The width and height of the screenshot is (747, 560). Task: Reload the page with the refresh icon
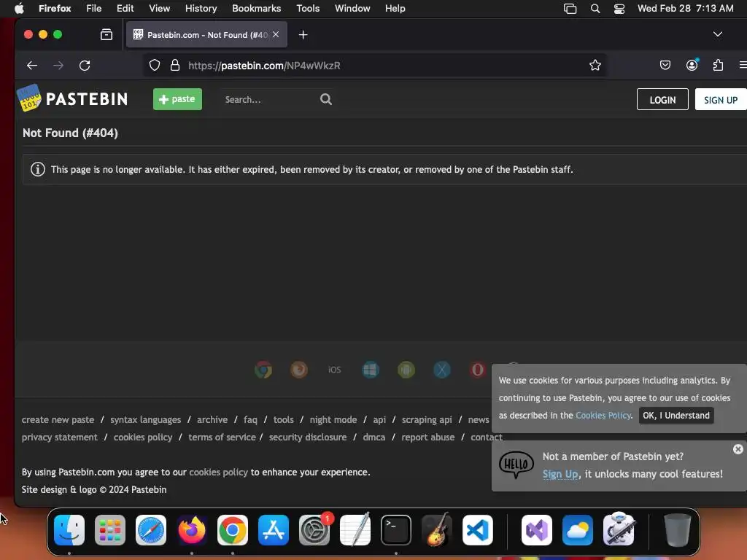pos(85,65)
